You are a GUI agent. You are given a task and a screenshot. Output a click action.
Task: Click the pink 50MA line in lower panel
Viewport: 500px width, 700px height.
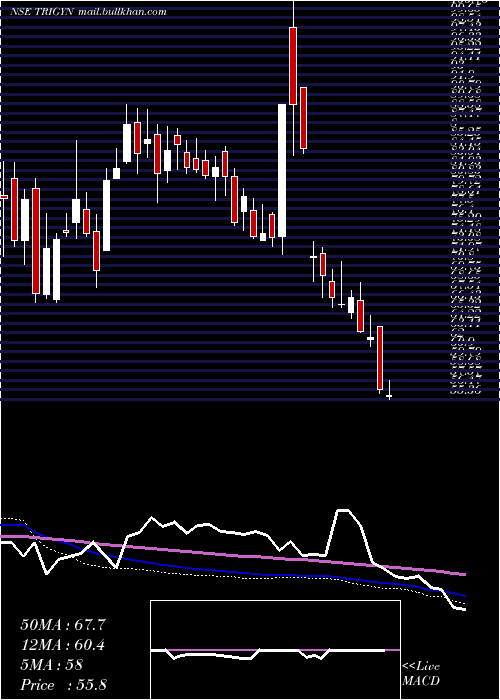(232, 555)
